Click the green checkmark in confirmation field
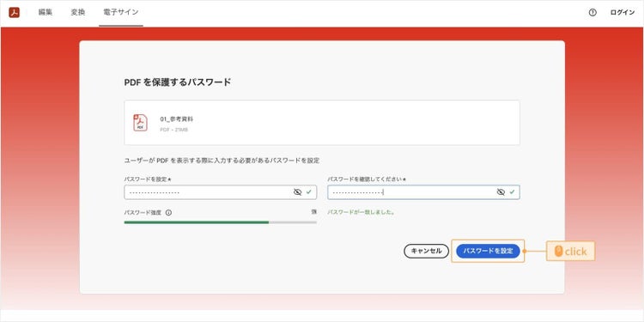644x322 pixels. point(512,191)
